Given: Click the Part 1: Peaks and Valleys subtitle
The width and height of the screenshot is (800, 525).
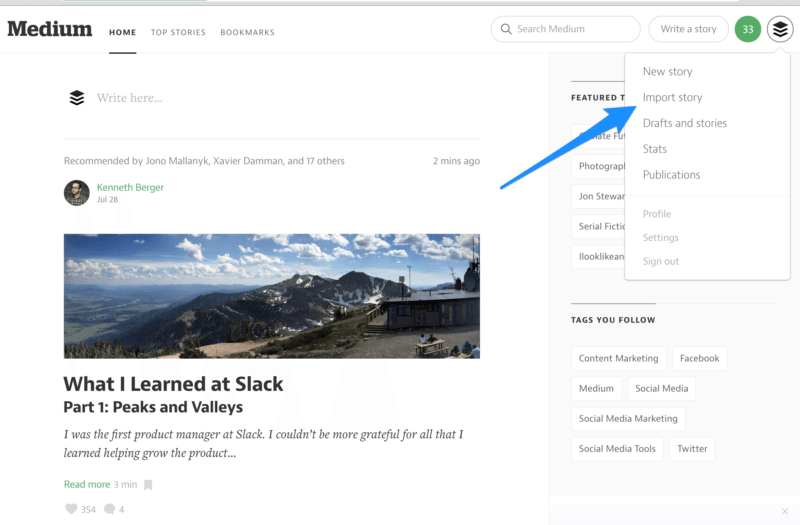Looking at the screenshot, I should pos(153,407).
